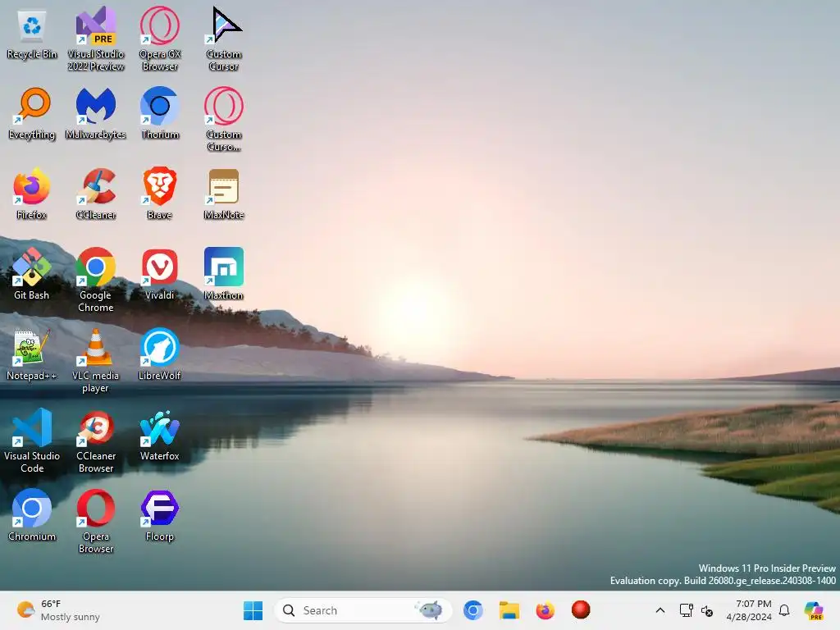Open the Windows Start menu

click(x=253, y=610)
